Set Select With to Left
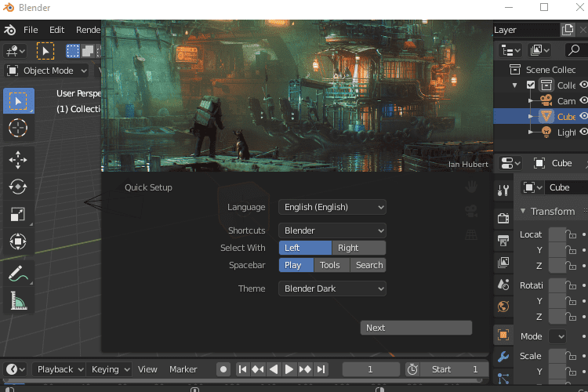 305,248
